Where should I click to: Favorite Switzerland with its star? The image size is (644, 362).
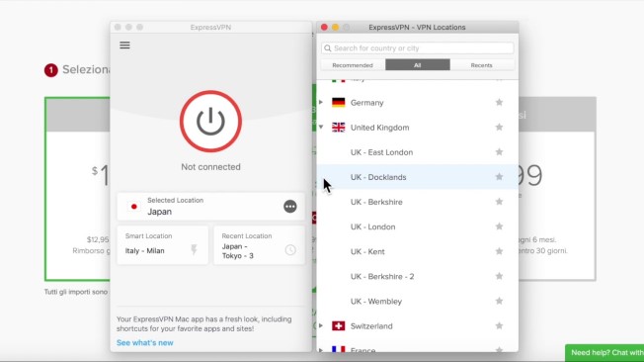click(499, 325)
